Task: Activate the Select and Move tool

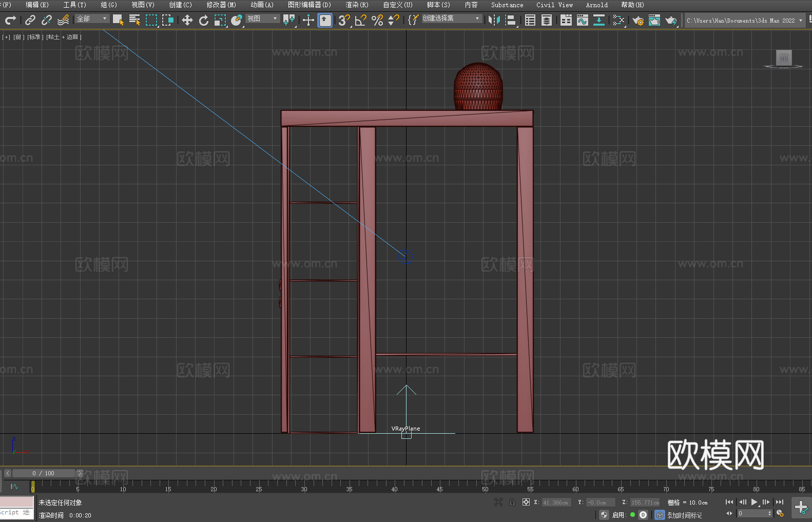Action: point(187,20)
